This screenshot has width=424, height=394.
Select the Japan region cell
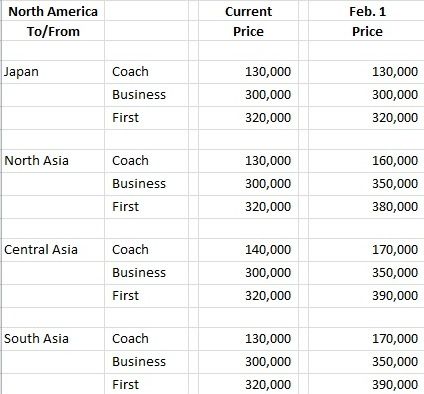pos(53,72)
